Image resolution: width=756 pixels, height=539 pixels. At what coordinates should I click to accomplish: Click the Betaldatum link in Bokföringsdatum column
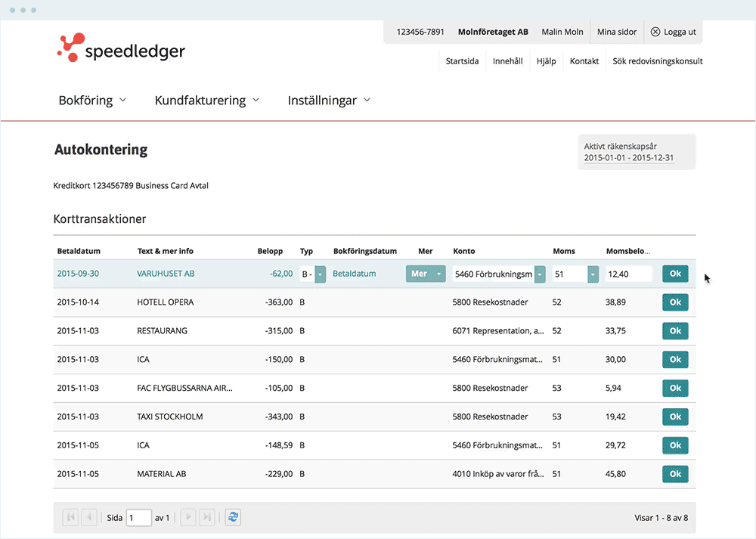tap(354, 274)
